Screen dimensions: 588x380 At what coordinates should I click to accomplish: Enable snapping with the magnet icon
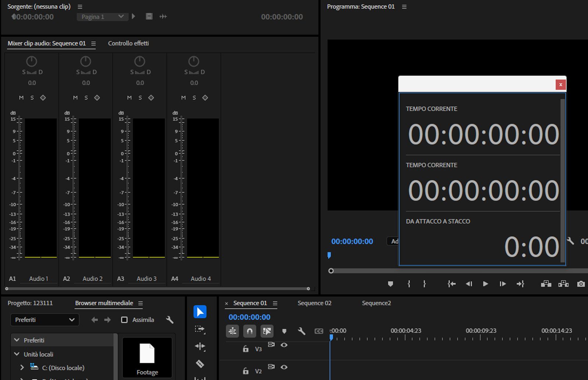(250, 331)
